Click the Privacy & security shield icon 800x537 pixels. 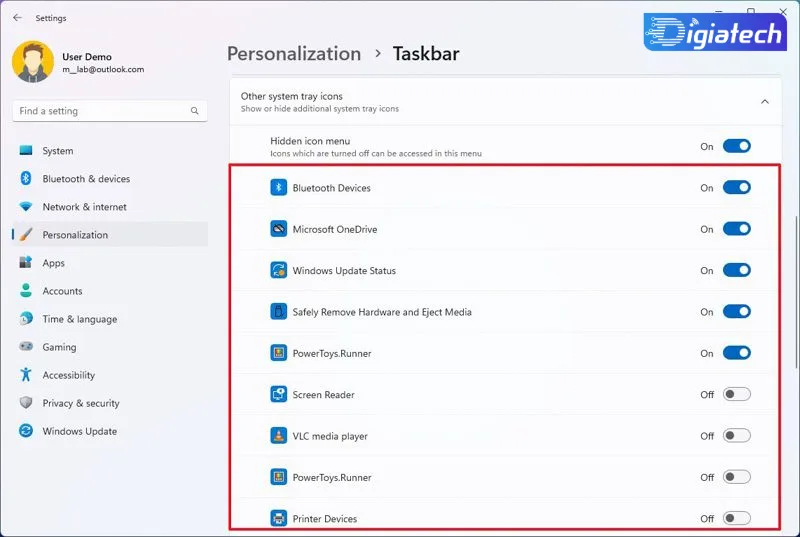[x=26, y=403]
